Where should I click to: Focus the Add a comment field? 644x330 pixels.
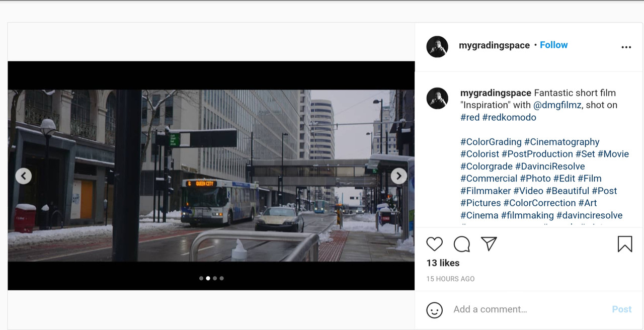tap(528, 309)
